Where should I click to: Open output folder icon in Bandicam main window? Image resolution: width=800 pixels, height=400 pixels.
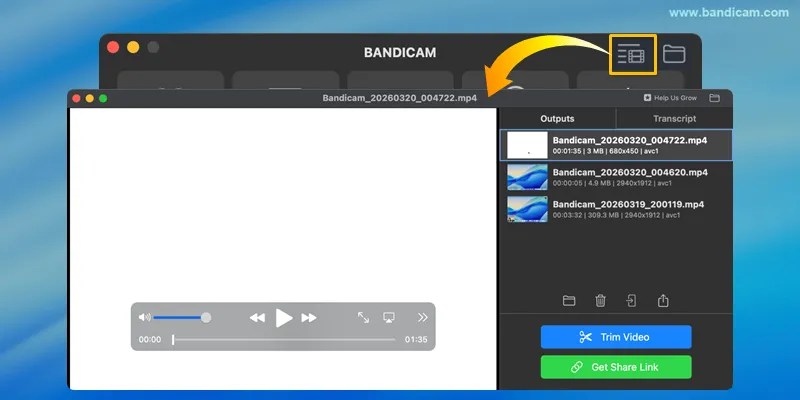674,54
